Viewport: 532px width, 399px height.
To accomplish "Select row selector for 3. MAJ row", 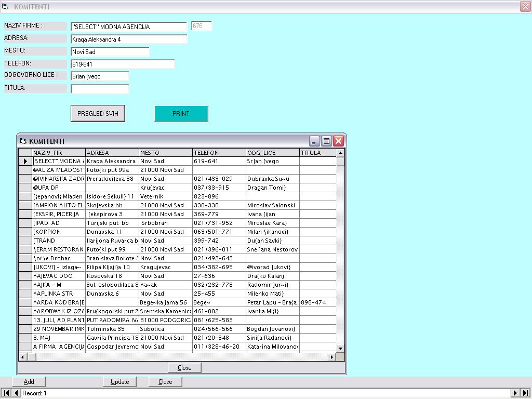I will pos(25,338).
